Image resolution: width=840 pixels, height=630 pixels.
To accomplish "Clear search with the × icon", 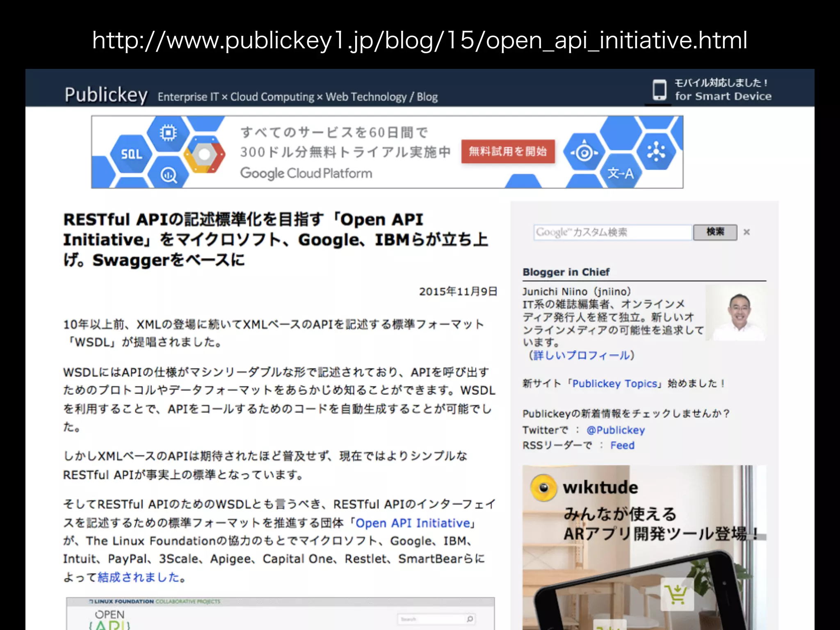I will coord(746,232).
